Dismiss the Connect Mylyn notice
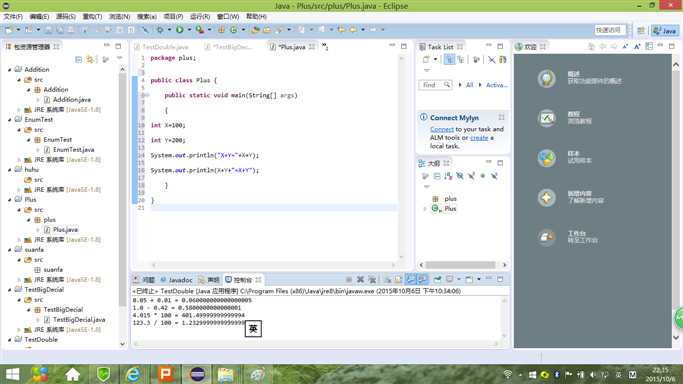683x384 pixels. coord(501,117)
